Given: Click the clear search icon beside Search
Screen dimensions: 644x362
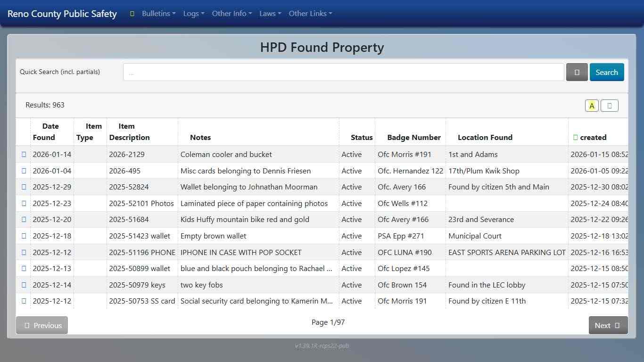Looking at the screenshot, I should (x=577, y=72).
